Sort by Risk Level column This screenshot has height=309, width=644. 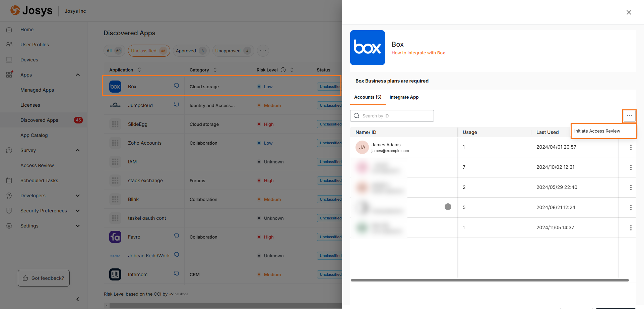coord(292,70)
